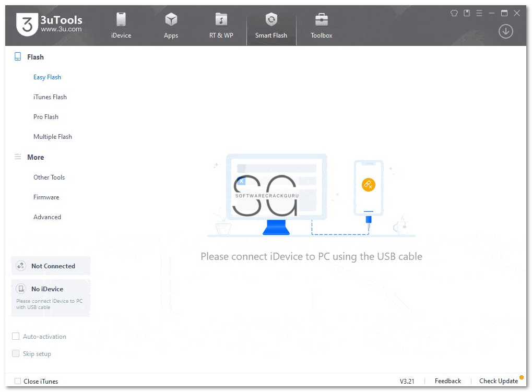Open the download manager arrow icon
Screen dimensions: 532x392
coord(505,31)
